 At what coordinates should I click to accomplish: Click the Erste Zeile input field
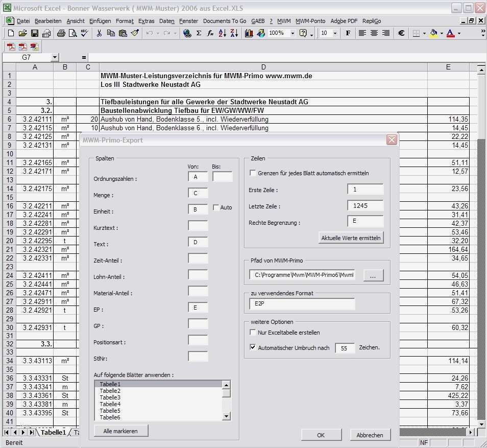366,190
